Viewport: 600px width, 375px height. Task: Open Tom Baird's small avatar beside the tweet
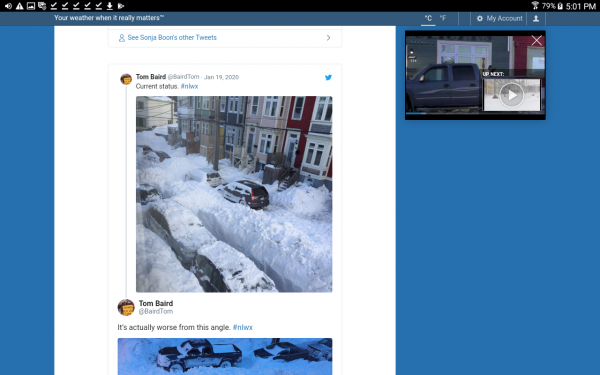[126, 79]
